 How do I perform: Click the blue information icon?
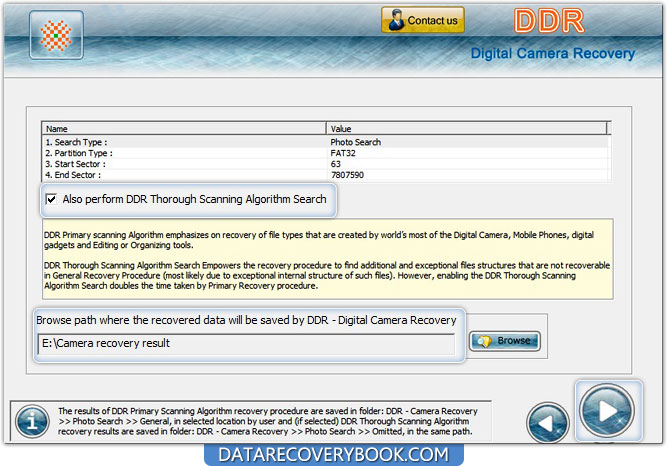(x=32, y=421)
